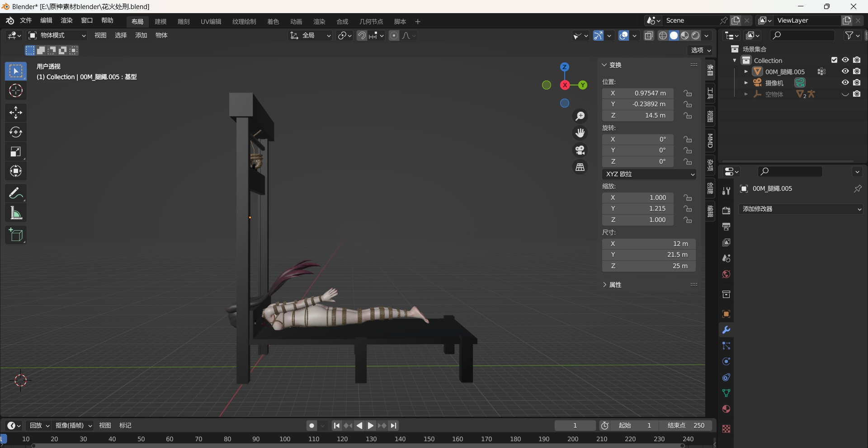Switch orthographic/perspective grid icon
This screenshot has width=868, height=448.
pyautogui.click(x=580, y=167)
